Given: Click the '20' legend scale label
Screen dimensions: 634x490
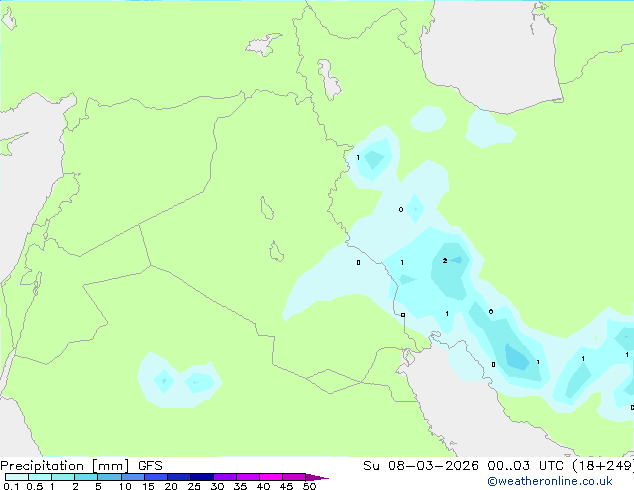Looking at the screenshot, I should click(x=171, y=486).
